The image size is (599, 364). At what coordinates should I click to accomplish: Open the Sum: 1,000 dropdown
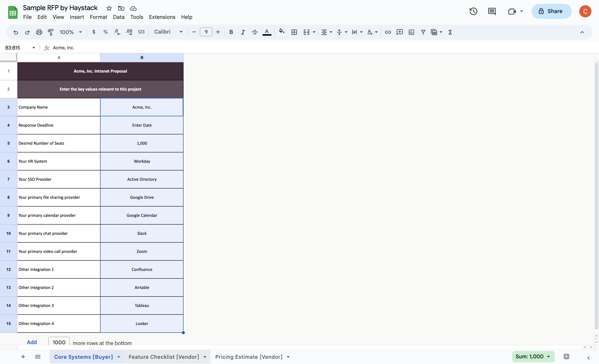tap(533, 356)
